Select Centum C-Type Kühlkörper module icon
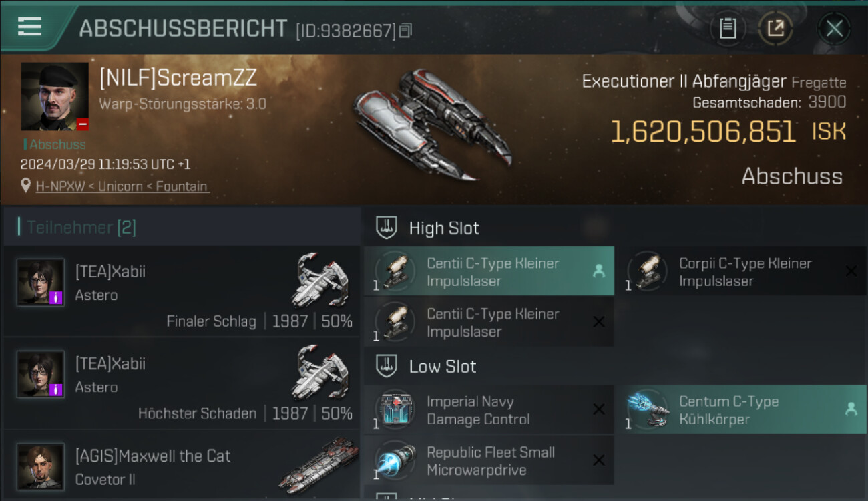Viewport: 868px width, 501px height. pyautogui.click(x=647, y=410)
